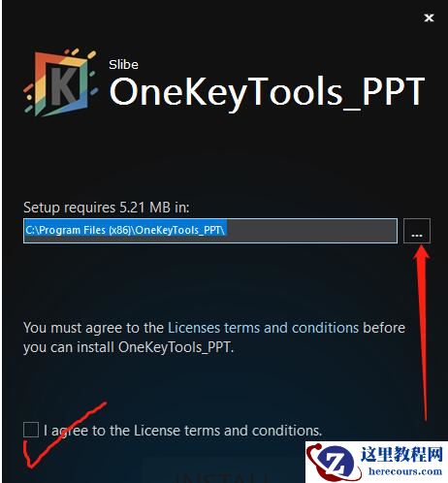Image resolution: width=448 pixels, height=483 pixels.
Task: Click inside the install path text field
Action: tap(210, 231)
